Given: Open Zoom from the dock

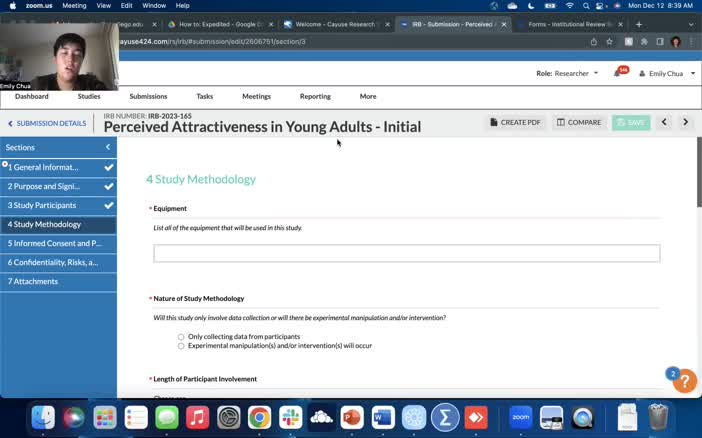Looking at the screenshot, I should pyautogui.click(x=521, y=417).
